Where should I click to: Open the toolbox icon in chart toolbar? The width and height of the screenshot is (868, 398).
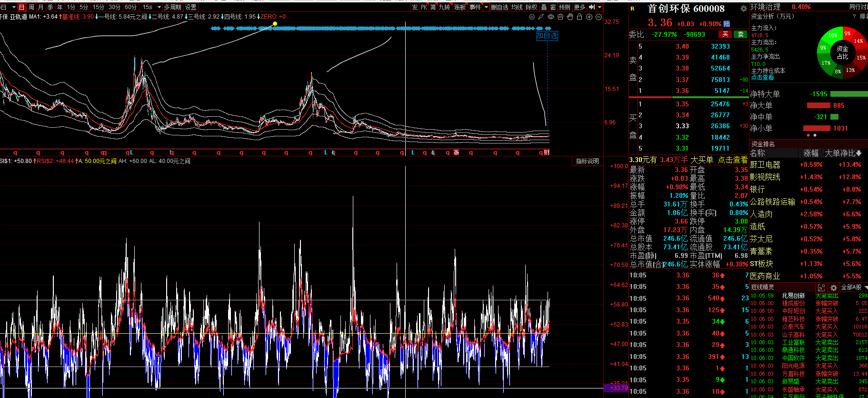point(560,17)
